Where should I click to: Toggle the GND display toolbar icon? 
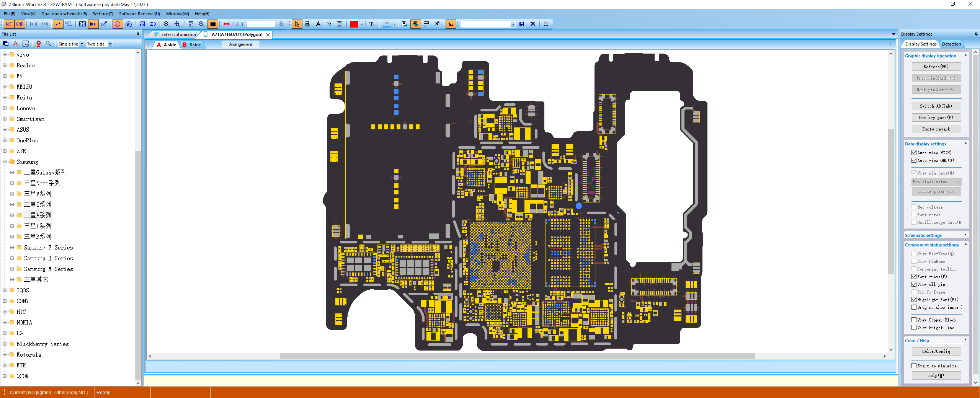click(x=20, y=24)
